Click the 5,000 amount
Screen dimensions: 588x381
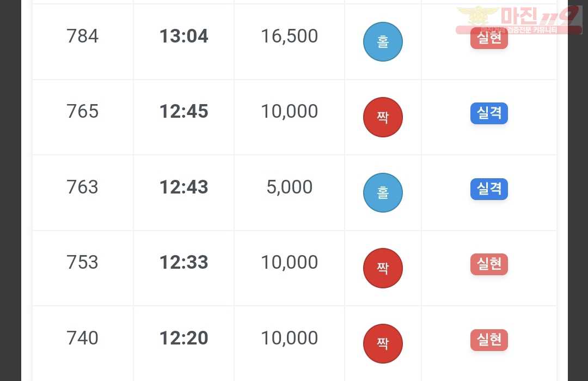289,188
